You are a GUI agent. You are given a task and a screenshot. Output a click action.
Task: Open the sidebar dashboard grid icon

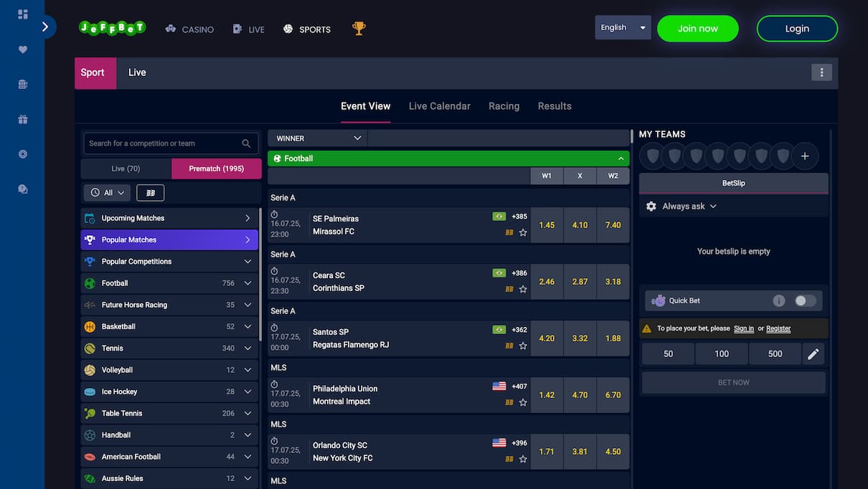(x=22, y=14)
